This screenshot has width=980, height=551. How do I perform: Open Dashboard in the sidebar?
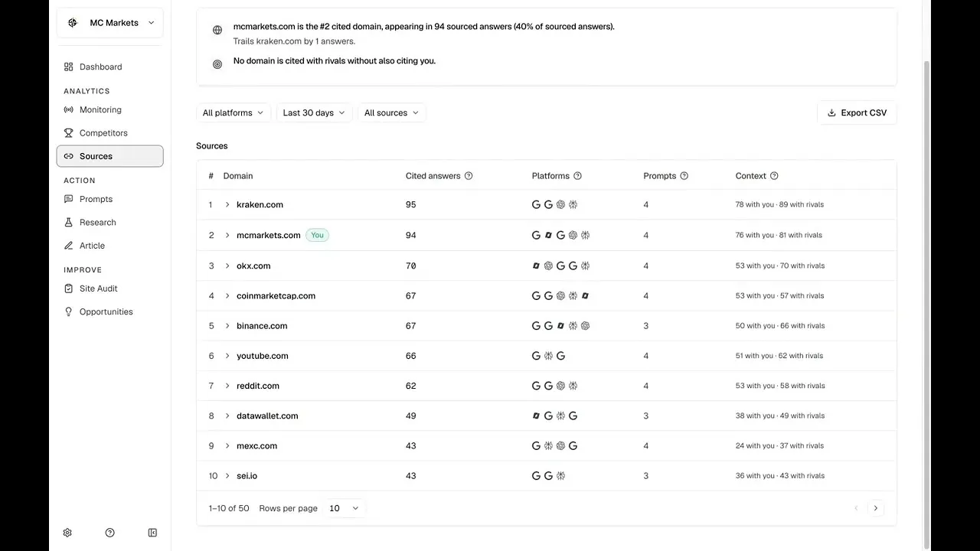[x=110, y=67]
